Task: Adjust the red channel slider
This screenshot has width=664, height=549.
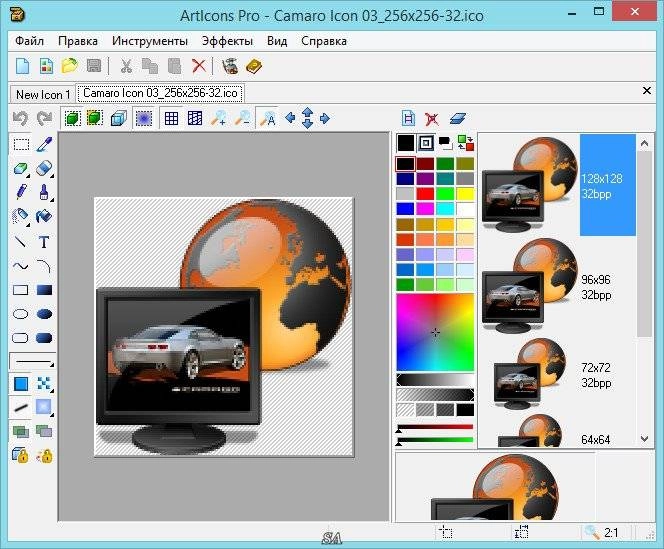Action: 434,427
